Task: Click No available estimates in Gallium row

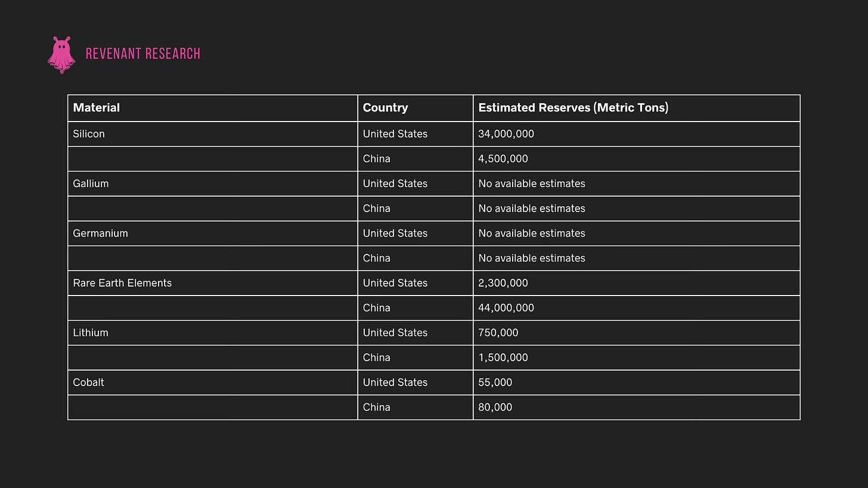Action: click(532, 184)
